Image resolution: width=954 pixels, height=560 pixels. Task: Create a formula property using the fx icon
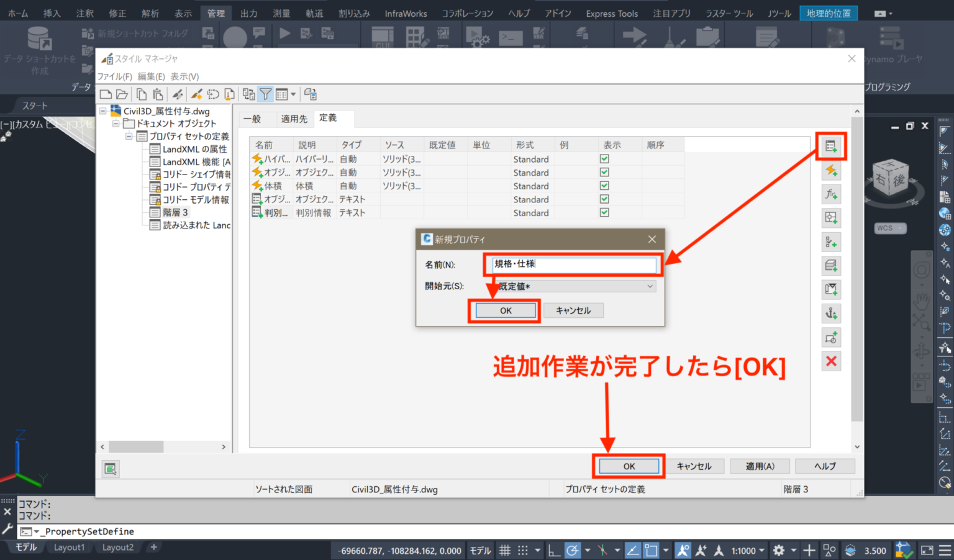pyautogui.click(x=831, y=194)
